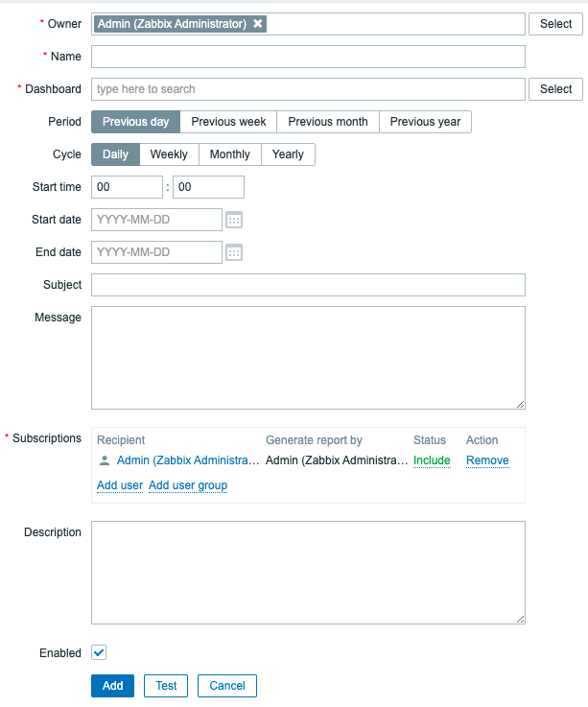Set cycle to Monthly
Image resolution: width=588 pixels, height=707 pixels.
point(229,154)
